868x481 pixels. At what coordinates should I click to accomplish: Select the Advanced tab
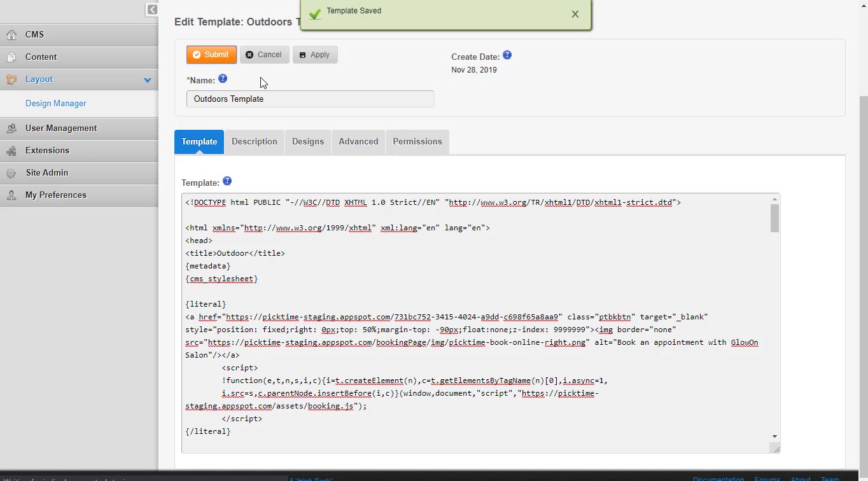pos(358,142)
